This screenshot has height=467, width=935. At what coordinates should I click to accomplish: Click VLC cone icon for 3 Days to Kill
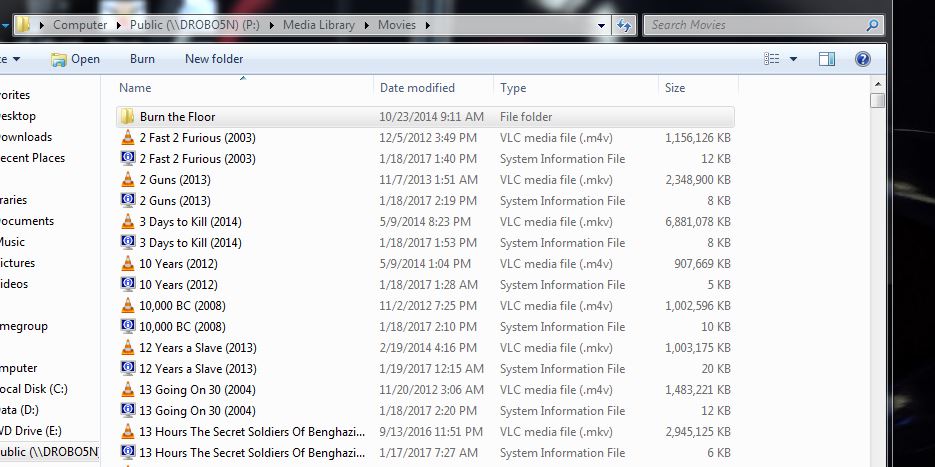(128, 222)
